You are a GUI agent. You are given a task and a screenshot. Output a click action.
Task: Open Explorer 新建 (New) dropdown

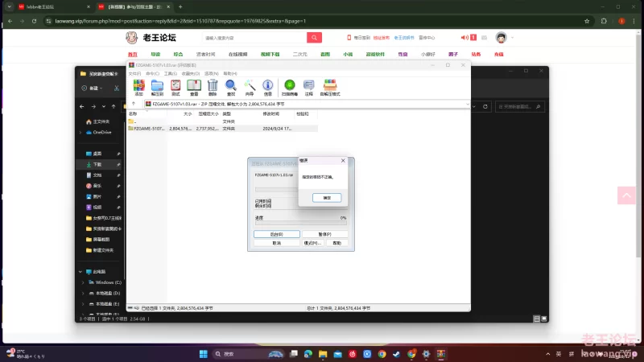(x=93, y=88)
